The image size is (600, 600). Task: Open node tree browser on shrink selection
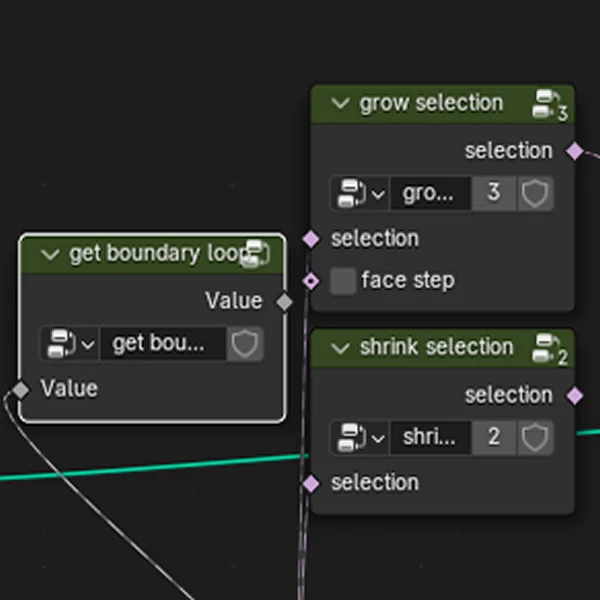point(359,437)
